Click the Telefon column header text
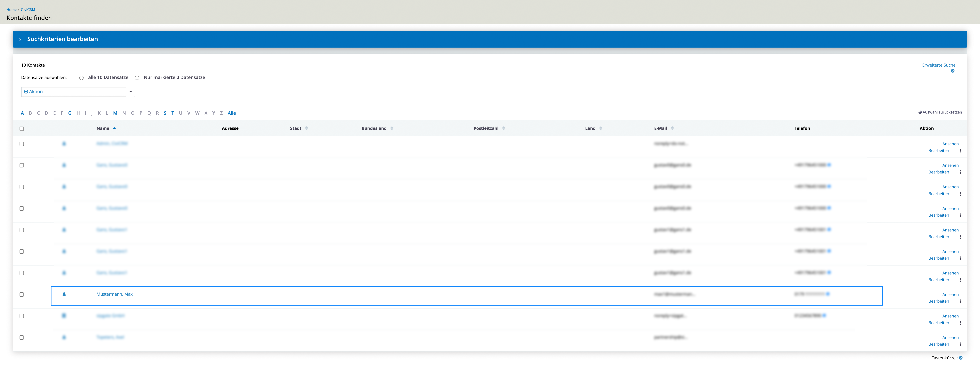980x366 pixels. 802,128
